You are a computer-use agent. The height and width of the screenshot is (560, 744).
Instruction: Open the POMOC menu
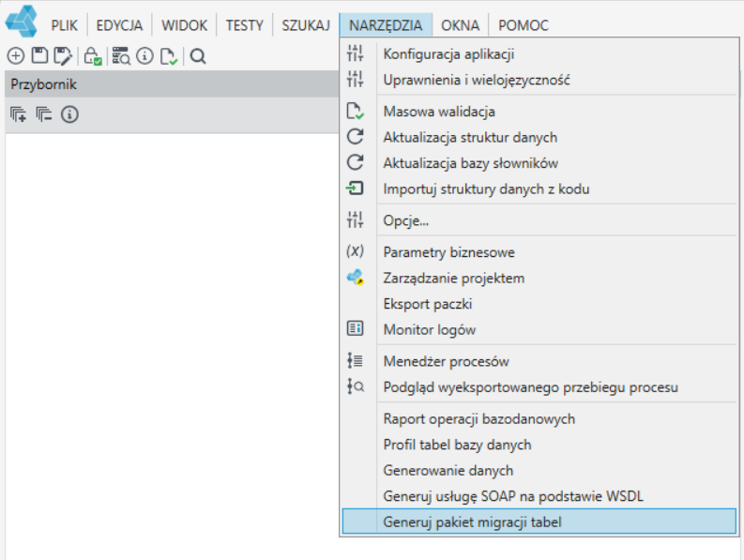pyautogui.click(x=524, y=25)
